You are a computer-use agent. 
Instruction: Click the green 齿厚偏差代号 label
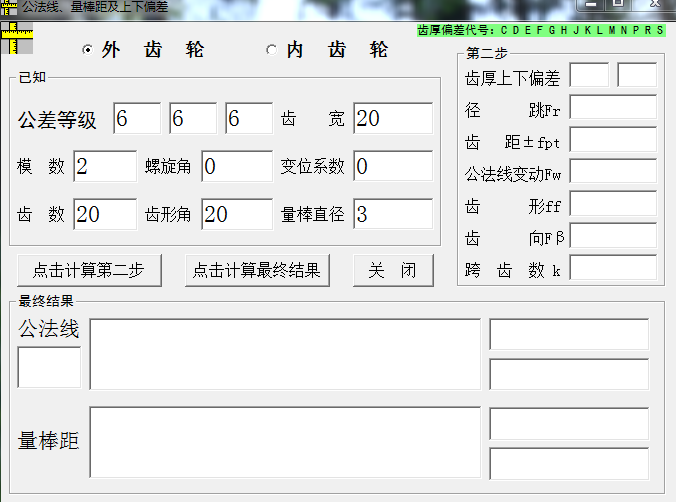tap(541, 30)
